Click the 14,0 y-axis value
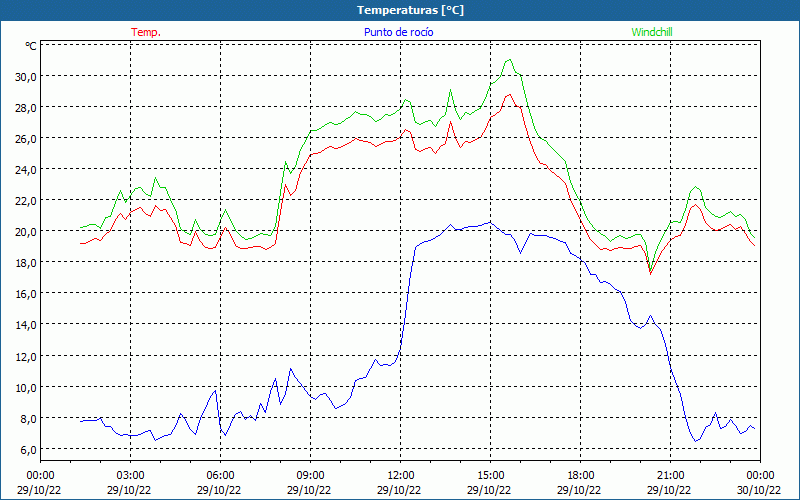800x500 pixels. pos(26,325)
